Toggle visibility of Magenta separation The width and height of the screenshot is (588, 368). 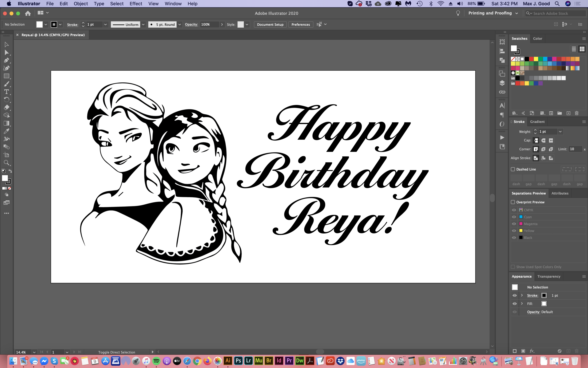pos(514,224)
